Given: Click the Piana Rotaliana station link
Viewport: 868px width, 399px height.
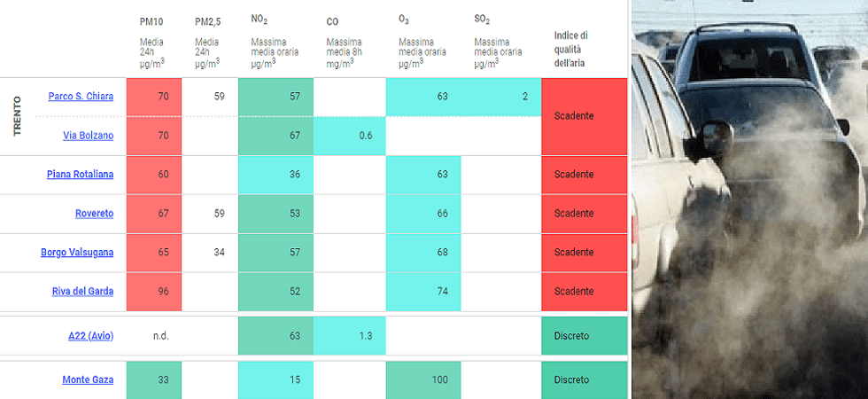Looking at the screenshot, I should (x=80, y=175).
